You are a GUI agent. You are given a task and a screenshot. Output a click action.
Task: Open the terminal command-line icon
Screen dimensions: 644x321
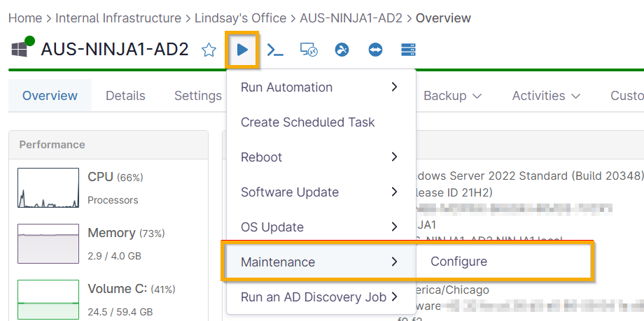(276, 50)
